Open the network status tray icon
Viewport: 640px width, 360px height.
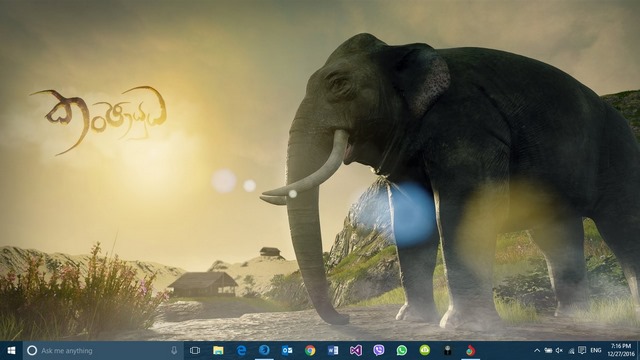(571, 351)
